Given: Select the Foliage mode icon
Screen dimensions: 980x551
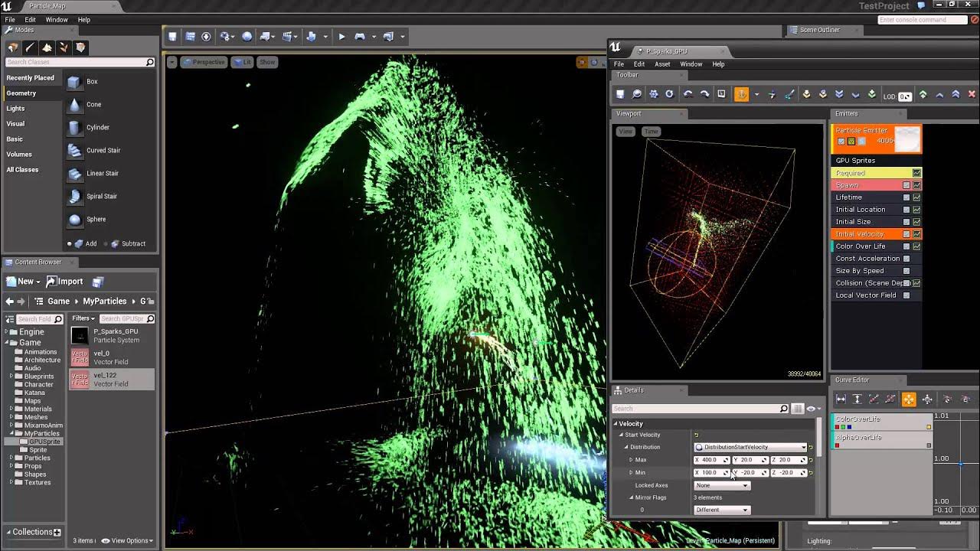Looking at the screenshot, I should 64,47.
